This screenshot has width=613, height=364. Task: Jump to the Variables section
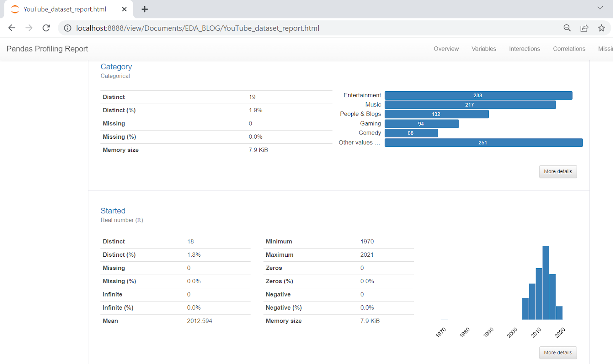(484, 49)
